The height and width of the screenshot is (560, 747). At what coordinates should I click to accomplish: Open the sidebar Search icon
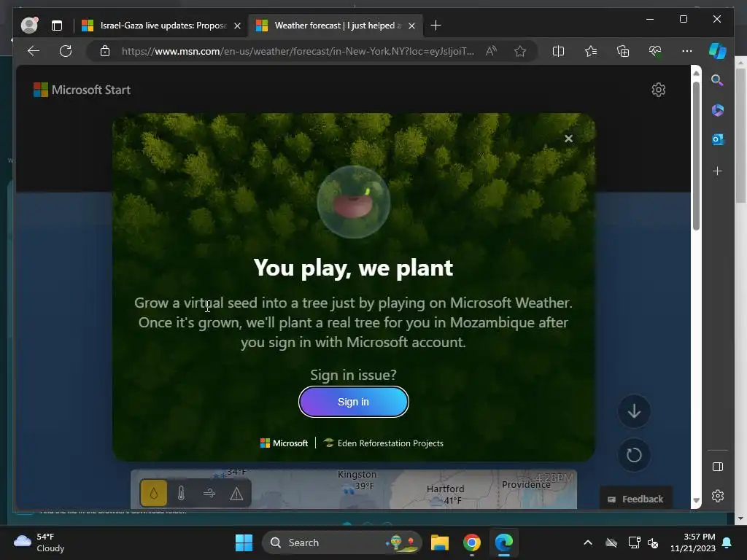[x=718, y=80]
